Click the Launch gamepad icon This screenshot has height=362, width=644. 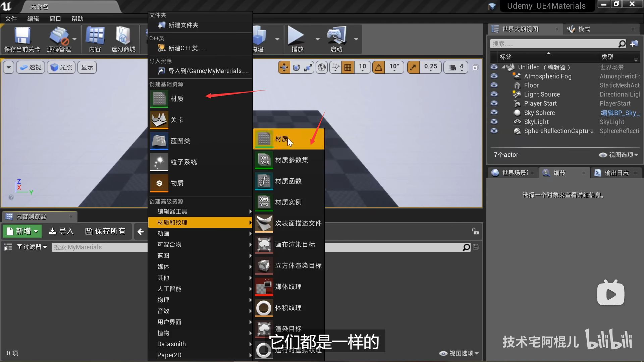tap(336, 36)
